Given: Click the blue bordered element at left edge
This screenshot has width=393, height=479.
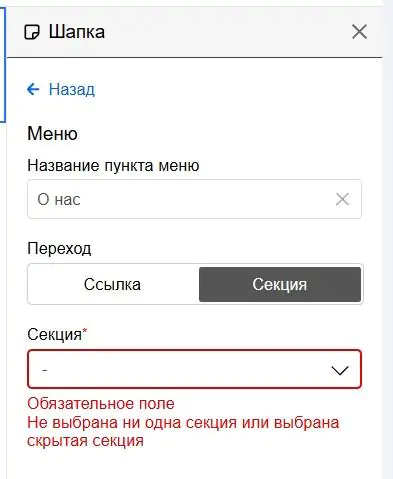Looking at the screenshot, I should (x=3, y=65).
